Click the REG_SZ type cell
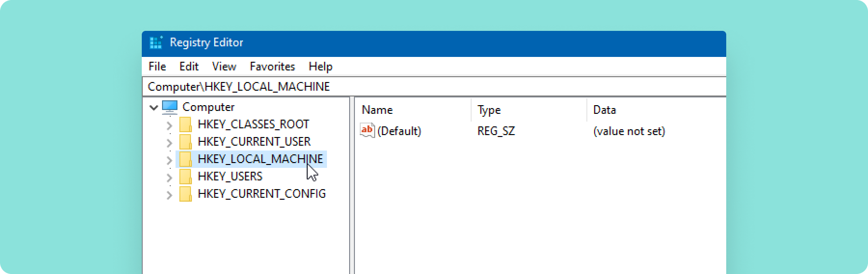This screenshot has height=274, width=868. (496, 131)
